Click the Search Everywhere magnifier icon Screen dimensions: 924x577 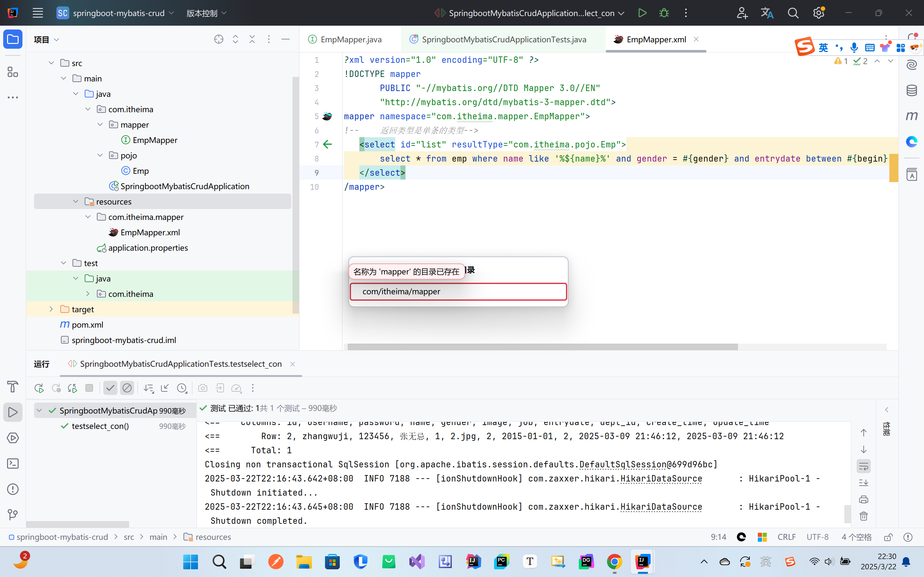click(x=793, y=13)
